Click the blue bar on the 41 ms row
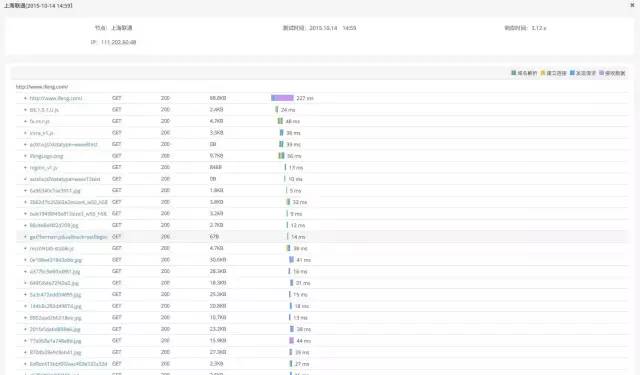640x375 pixels. point(291,260)
